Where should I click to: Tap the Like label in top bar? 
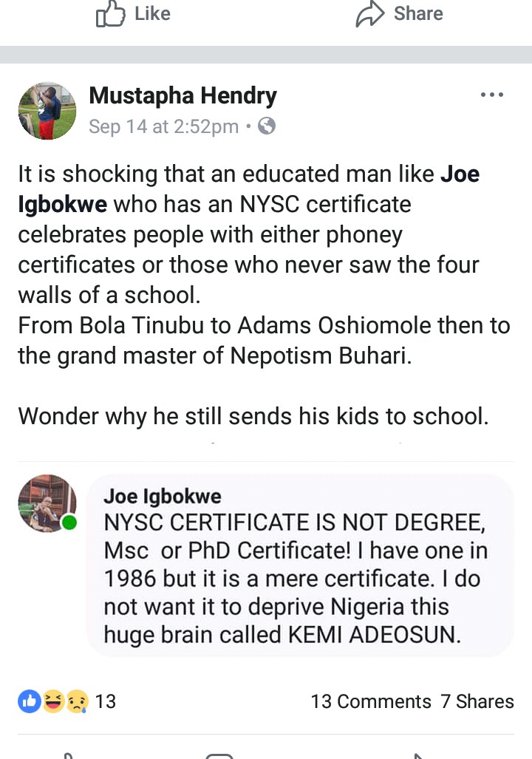coord(153,14)
